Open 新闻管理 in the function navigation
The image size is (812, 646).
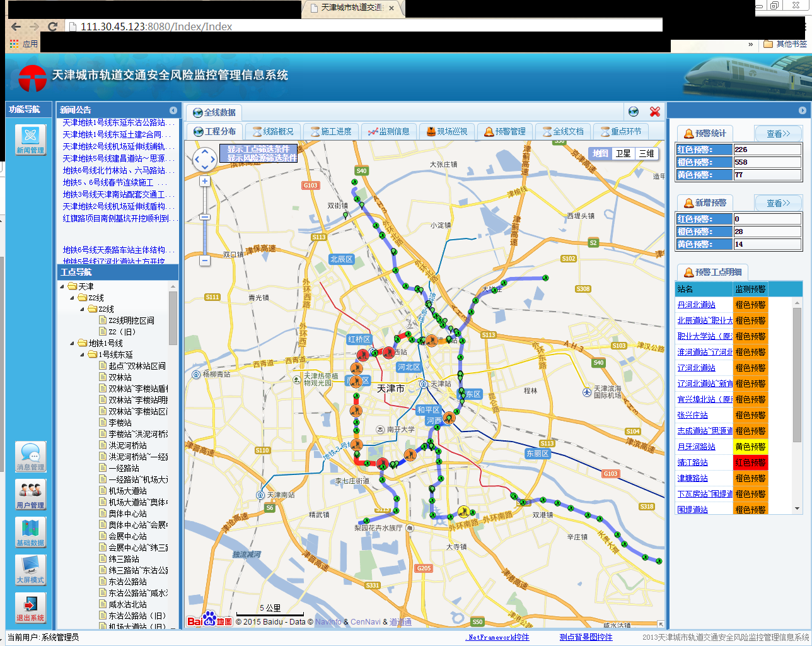click(x=30, y=139)
